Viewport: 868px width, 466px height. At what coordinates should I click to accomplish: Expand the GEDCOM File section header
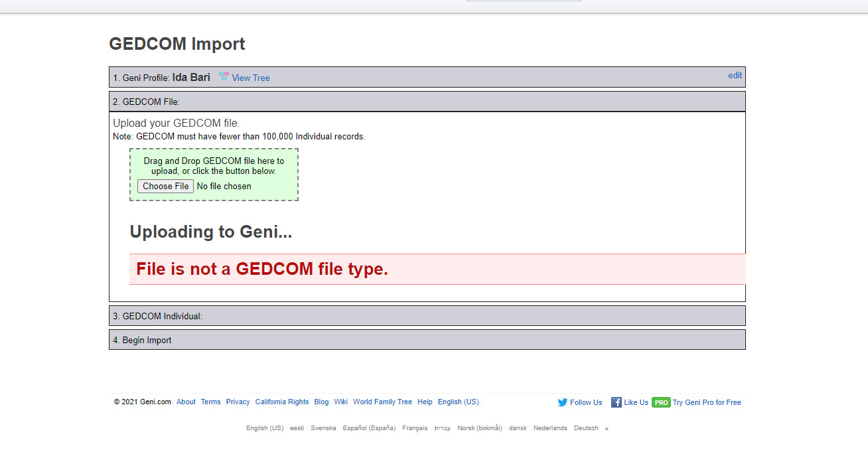427,102
